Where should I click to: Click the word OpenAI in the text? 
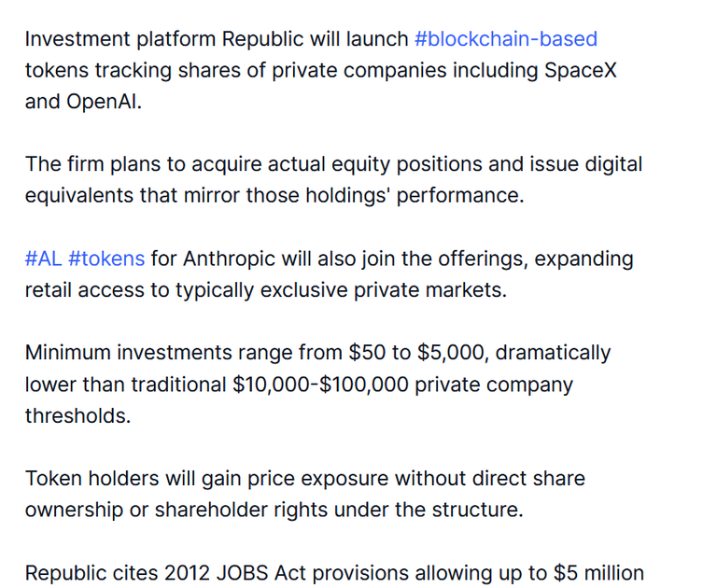click(x=104, y=102)
